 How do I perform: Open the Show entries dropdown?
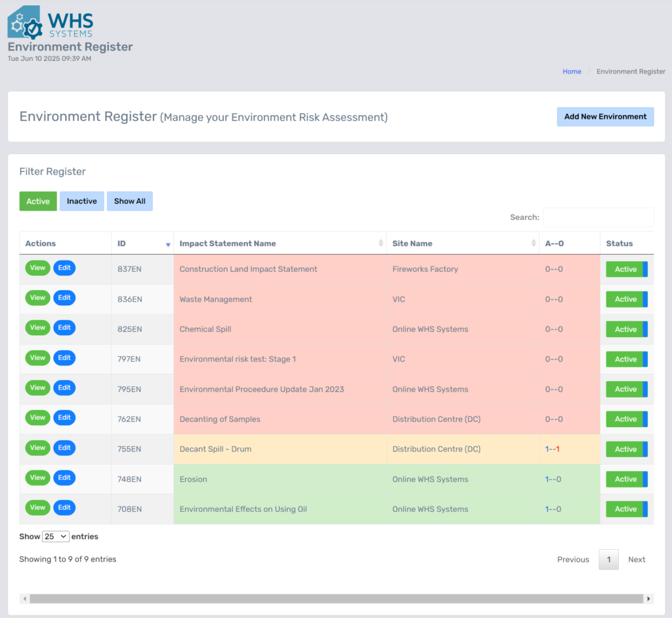56,537
